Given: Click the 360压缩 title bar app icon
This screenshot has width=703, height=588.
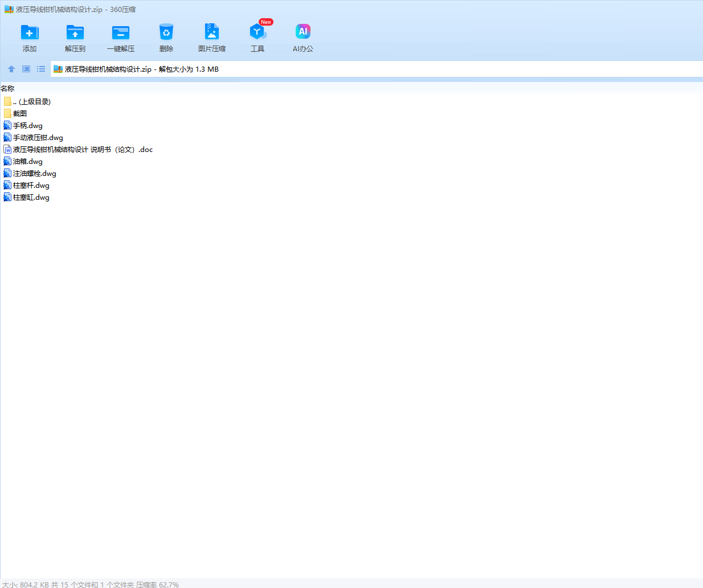Looking at the screenshot, I should pos(9,9).
